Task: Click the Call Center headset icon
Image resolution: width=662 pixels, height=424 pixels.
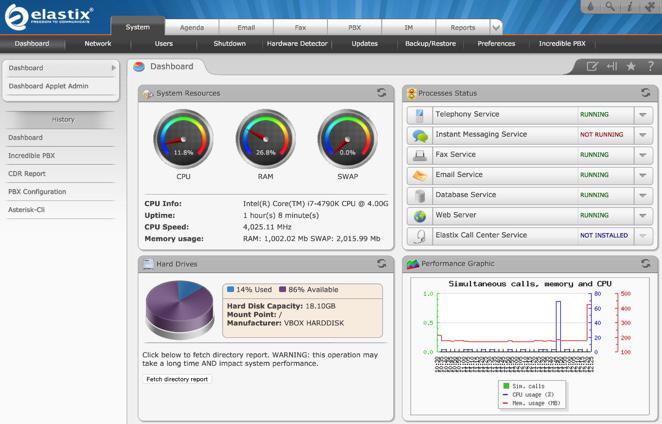Action: pyautogui.click(x=420, y=236)
